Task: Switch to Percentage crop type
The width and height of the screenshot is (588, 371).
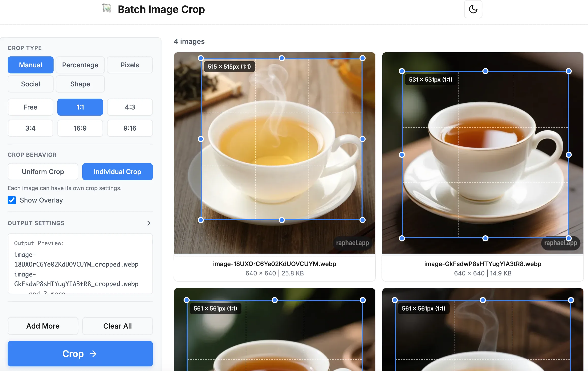Action: point(80,65)
